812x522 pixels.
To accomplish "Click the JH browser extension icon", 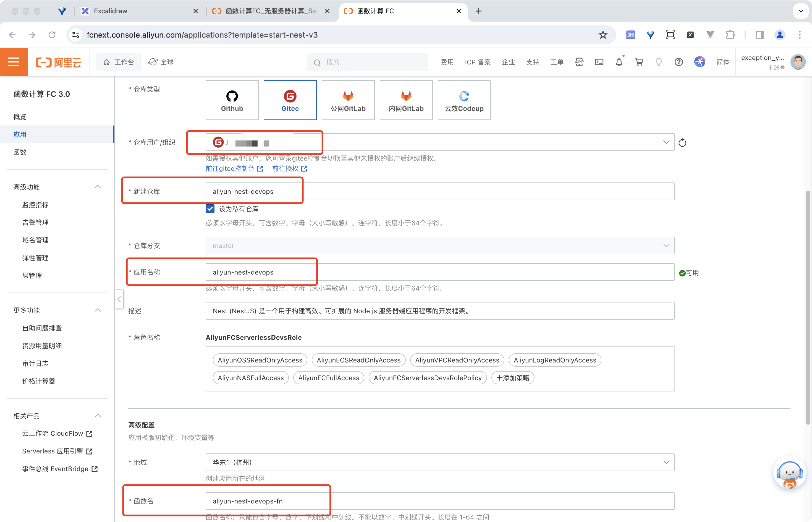I will coord(630,35).
